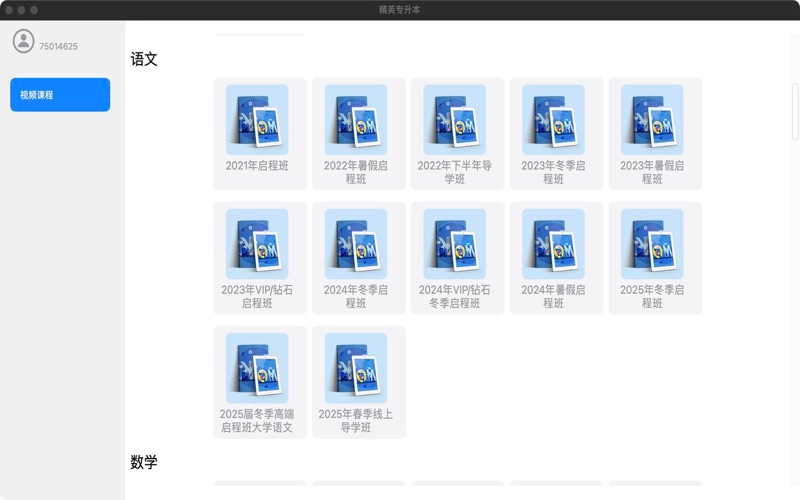Screen dimensions: 800x500
Task: Open 2024年VIP/钻石冬季启程班 course cover
Action: click(x=455, y=243)
